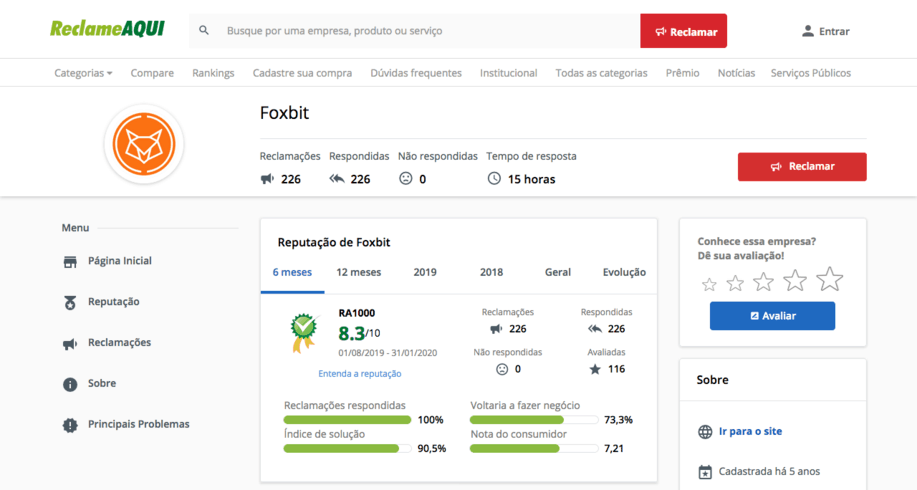Viewport: 917px width, 490px height.
Task: Click the Reclamar button in Foxbit header
Action: click(802, 167)
